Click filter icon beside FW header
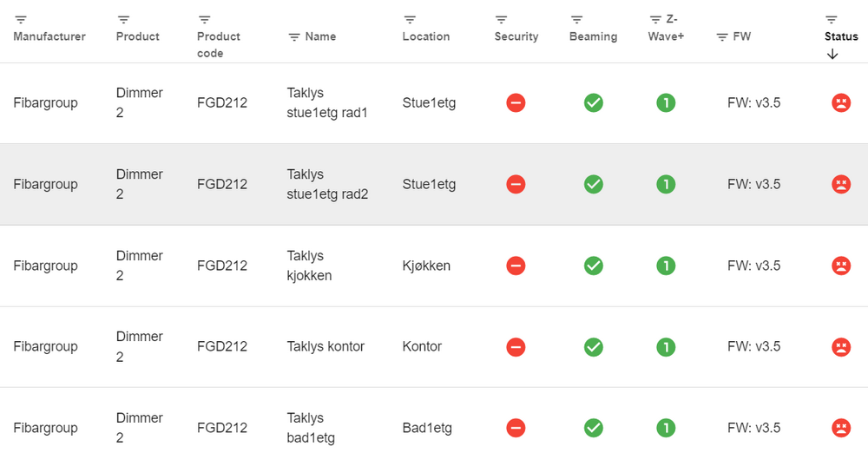This screenshot has height=466, width=868. (x=722, y=36)
